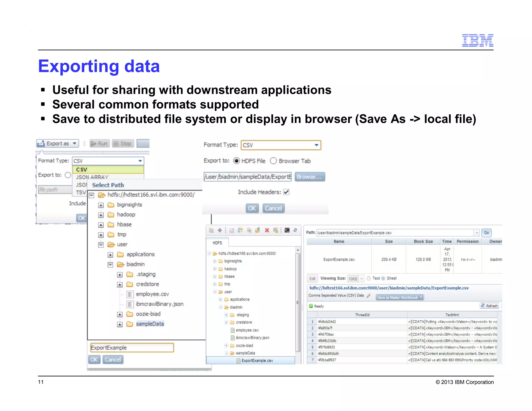Click OK in the export format dialog
Viewport: 532px width, 411px height.
[x=252, y=208]
